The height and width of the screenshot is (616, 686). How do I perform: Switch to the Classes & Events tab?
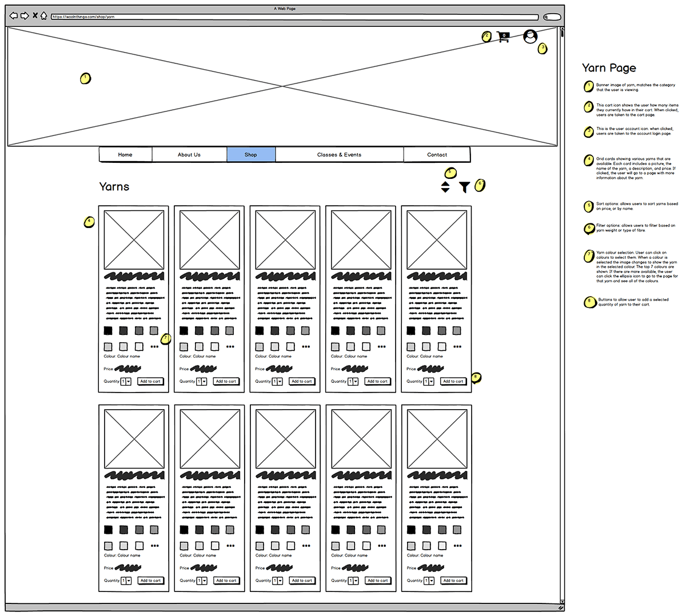click(340, 154)
